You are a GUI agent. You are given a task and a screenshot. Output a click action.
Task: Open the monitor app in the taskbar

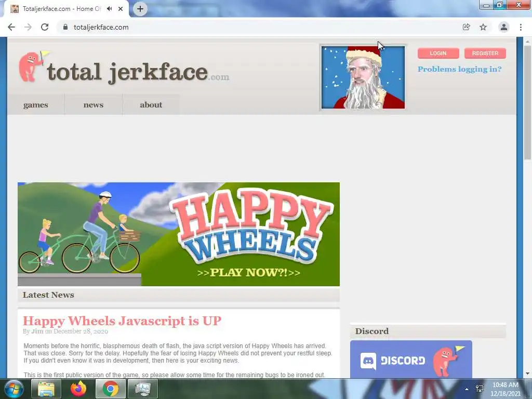pos(143,389)
